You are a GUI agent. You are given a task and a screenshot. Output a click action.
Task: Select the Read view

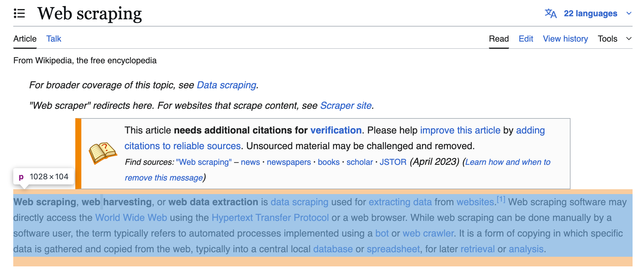(x=499, y=39)
